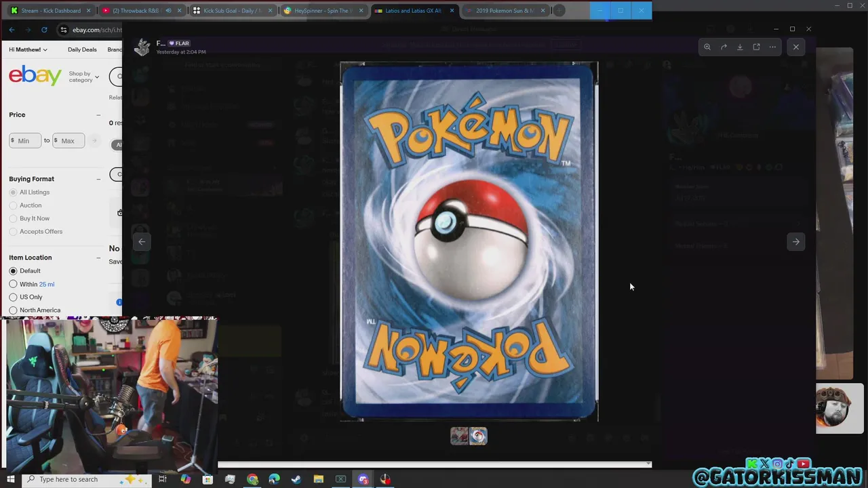Close the Discord image viewer overlay
This screenshot has height=488, width=868.
(x=796, y=47)
